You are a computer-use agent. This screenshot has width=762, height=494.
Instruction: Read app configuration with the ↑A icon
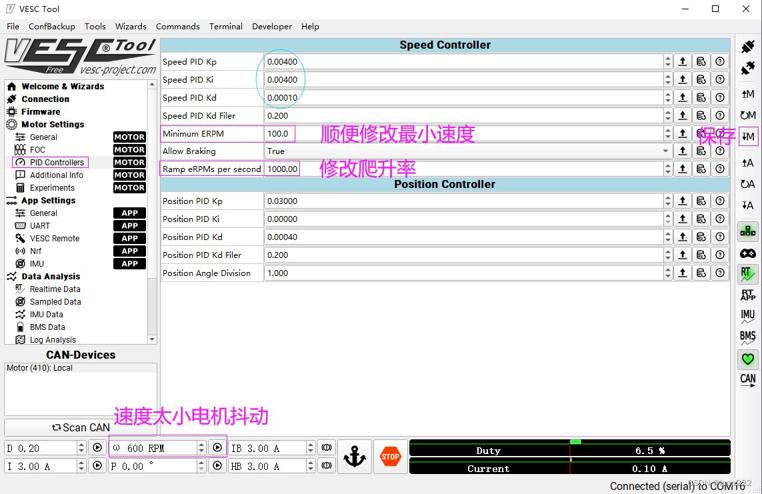747,163
